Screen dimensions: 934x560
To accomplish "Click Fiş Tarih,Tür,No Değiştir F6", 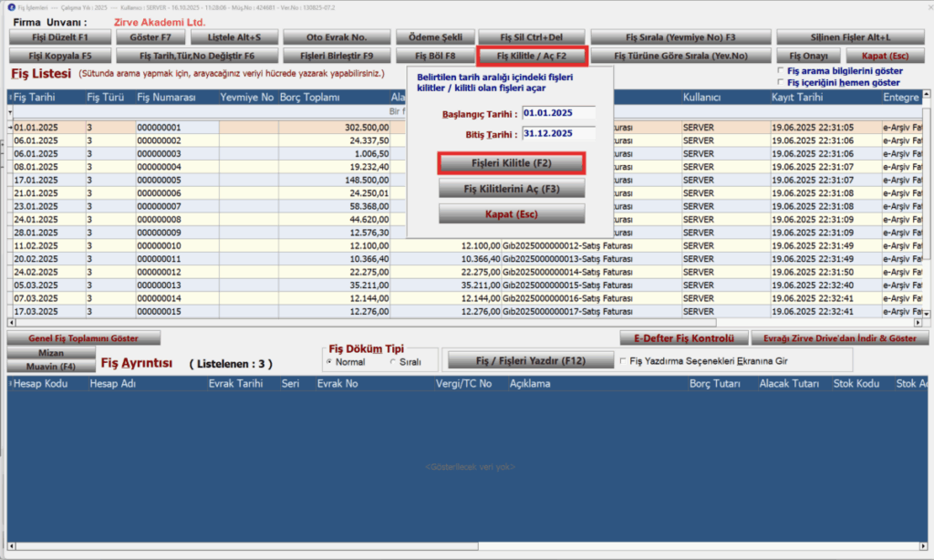I will [x=197, y=56].
